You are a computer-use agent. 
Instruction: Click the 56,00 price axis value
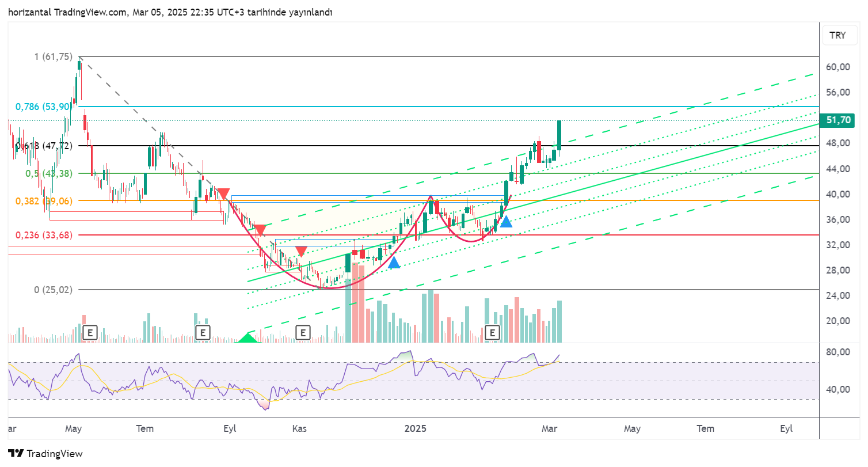tap(838, 92)
